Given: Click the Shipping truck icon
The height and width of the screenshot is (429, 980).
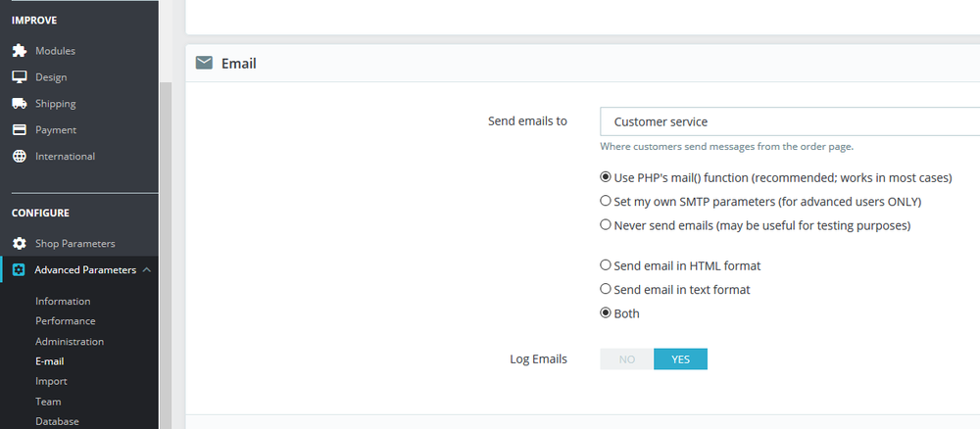Looking at the screenshot, I should [x=19, y=104].
